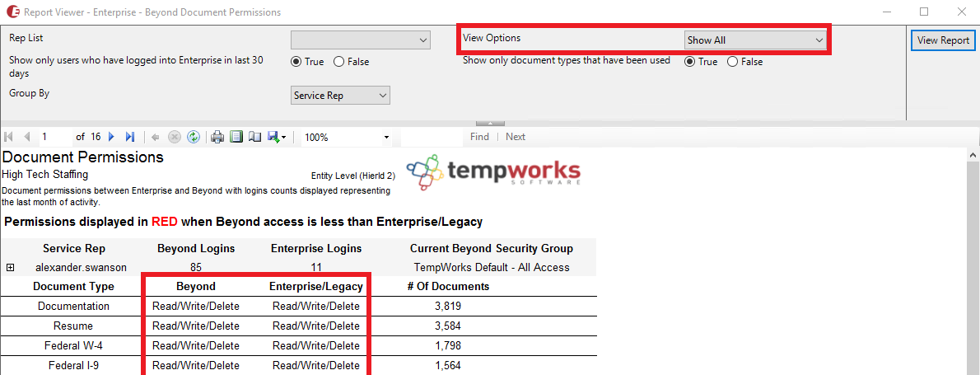This screenshot has height=375, width=980.
Task: Click the Beyond Logins column header
Action: click(196, 248)
